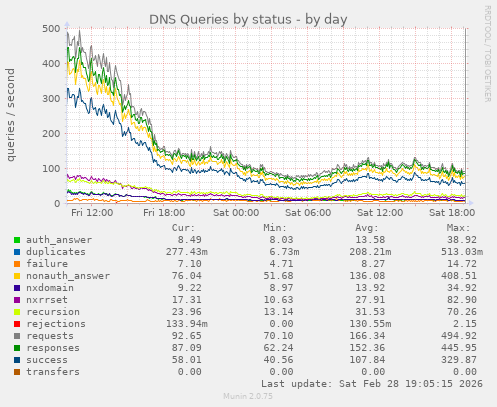Click the 'Sat 00:00' x-axis label
This screenshot has width=497, height=407.
[x=236, y=213]
